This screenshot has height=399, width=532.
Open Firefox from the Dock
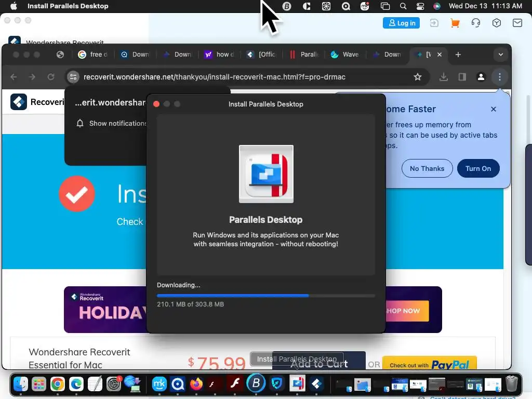point(196,384)
